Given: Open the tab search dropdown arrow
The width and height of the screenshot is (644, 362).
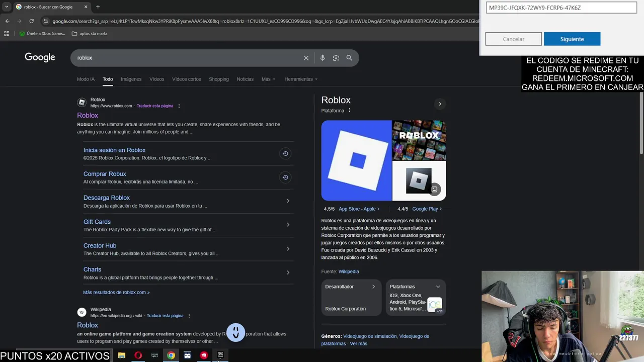Looking at the screenshot, I should 7,7.
